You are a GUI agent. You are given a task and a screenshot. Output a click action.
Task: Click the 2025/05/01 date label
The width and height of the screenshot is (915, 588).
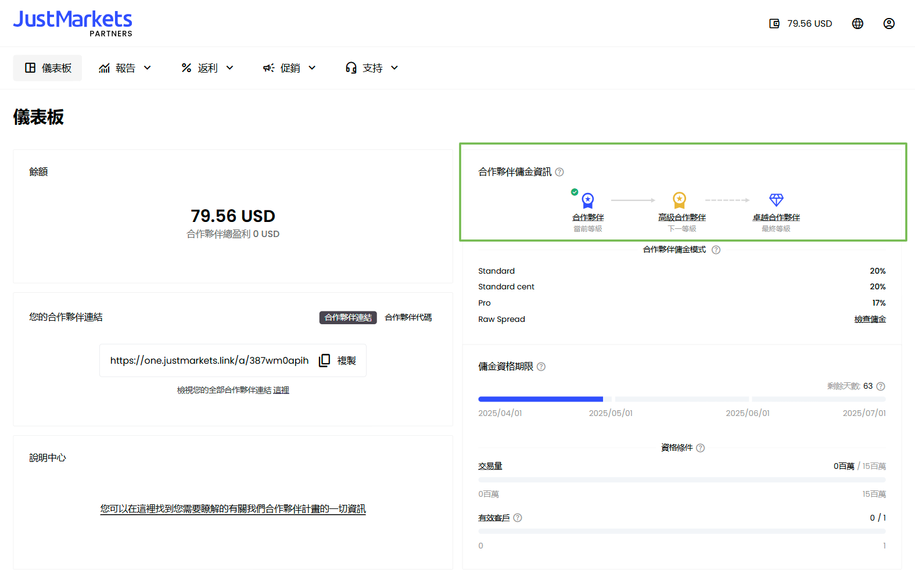pos(611,413)
